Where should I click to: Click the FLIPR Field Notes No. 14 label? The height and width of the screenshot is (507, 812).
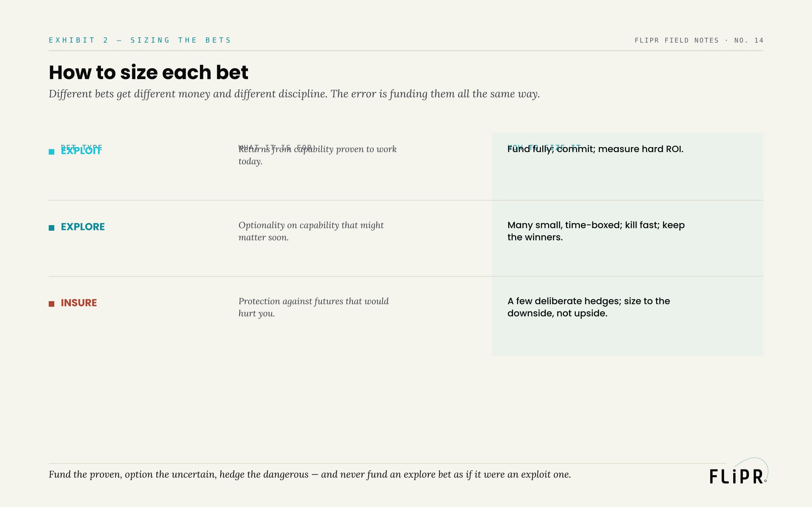699,40
